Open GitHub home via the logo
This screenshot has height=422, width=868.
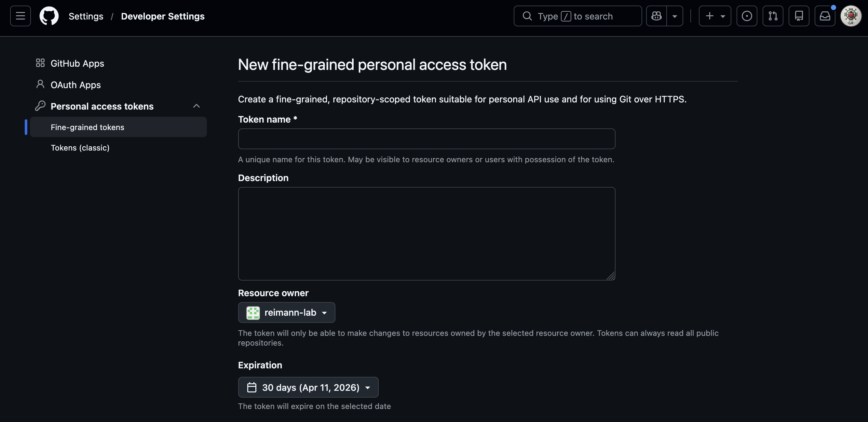49,16
